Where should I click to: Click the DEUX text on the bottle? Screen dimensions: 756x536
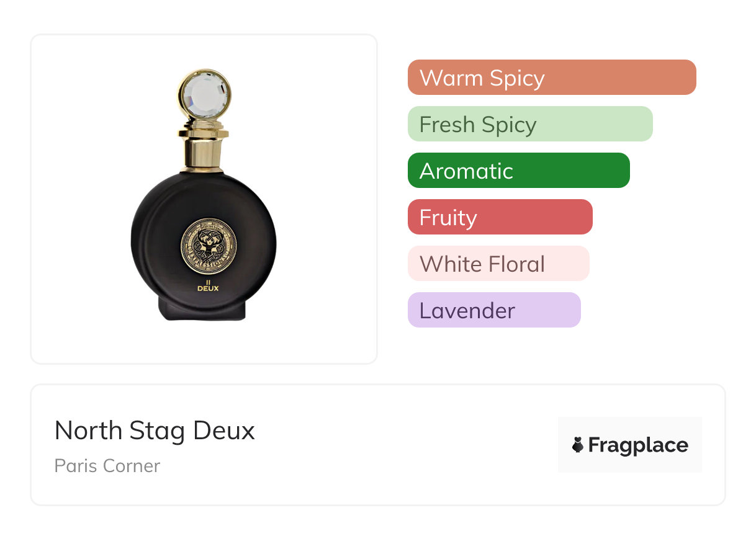tap(208, 288)
